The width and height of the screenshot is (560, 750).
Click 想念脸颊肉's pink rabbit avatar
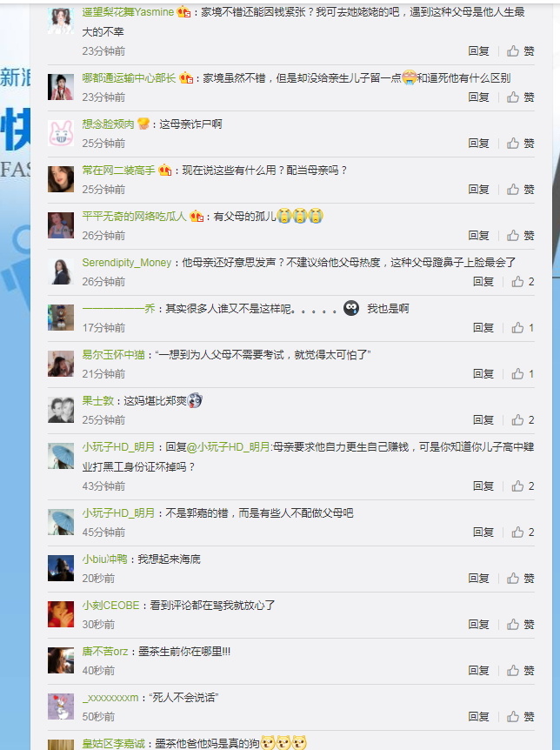(61, 133)
